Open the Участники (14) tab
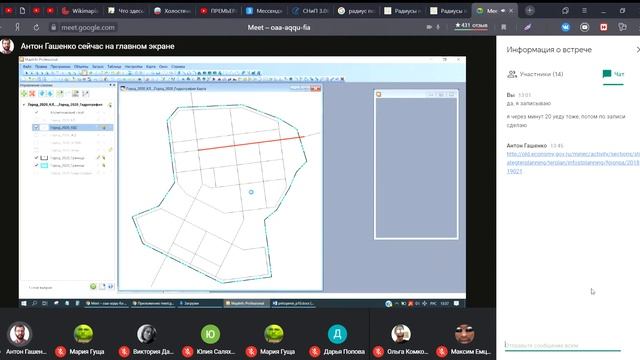The width and height of the screenshot is (640, 360). coord(535,74)
